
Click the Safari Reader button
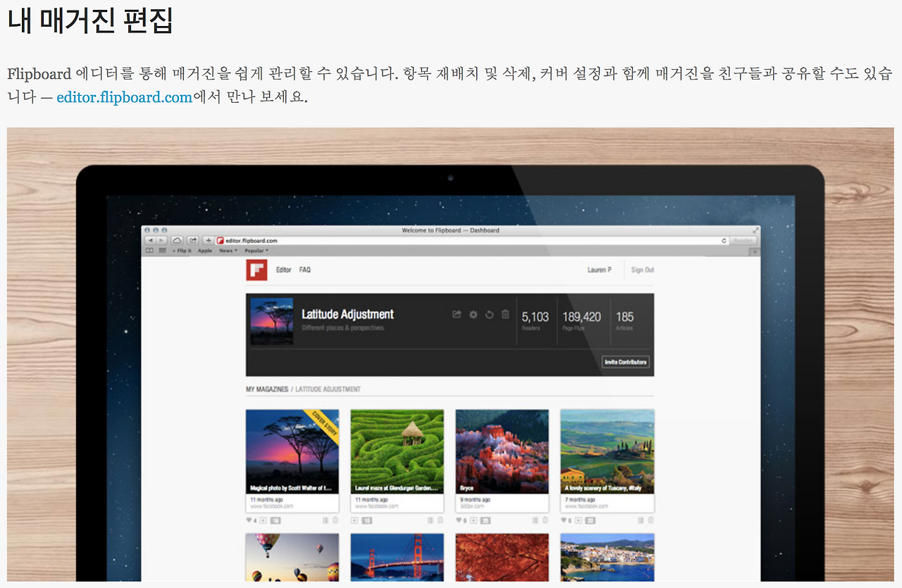pyautogui.click(x=744, y=241)
